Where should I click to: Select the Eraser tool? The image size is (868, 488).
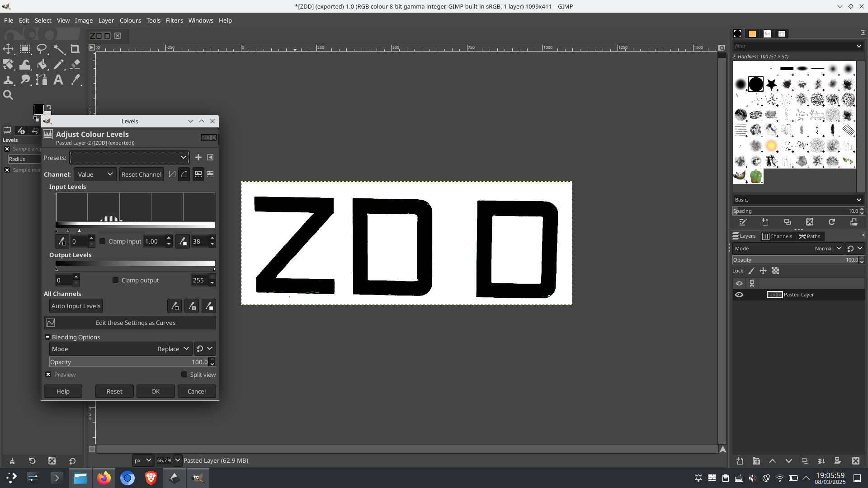(x=75, y=65)
